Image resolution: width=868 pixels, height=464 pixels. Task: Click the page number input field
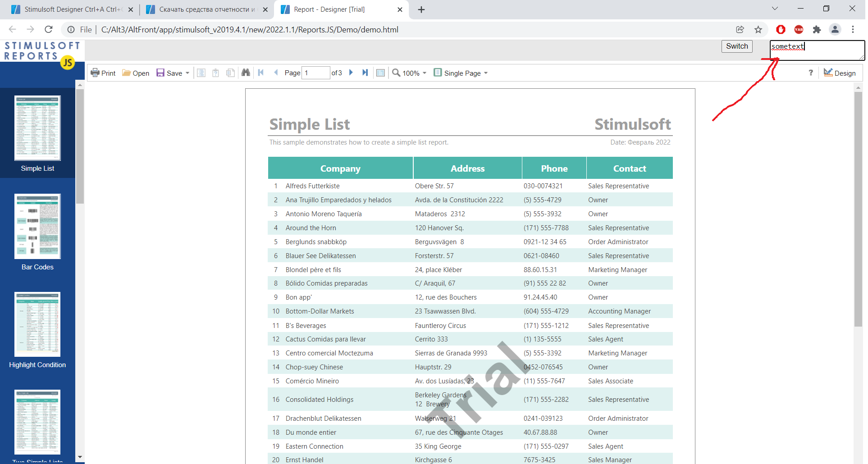coord(315,73)
